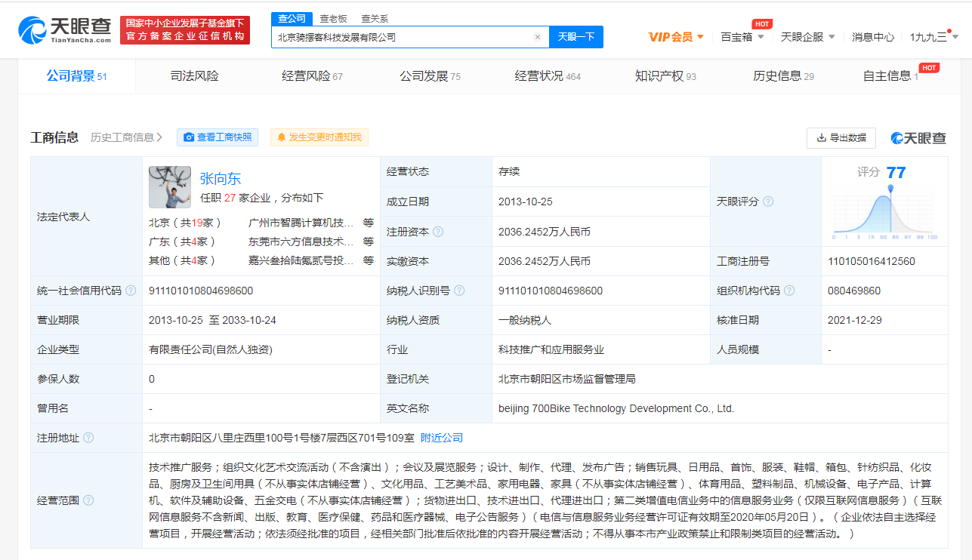Viewport: 972px width, 560px height.
Task: Expand 等 for 其他 company list
Action: click(x=368, y=260)
